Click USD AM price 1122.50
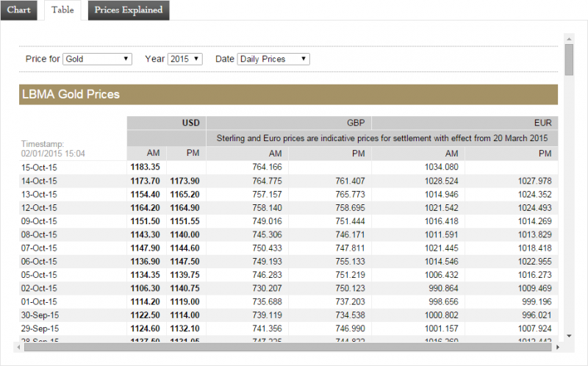 point(145,315)
